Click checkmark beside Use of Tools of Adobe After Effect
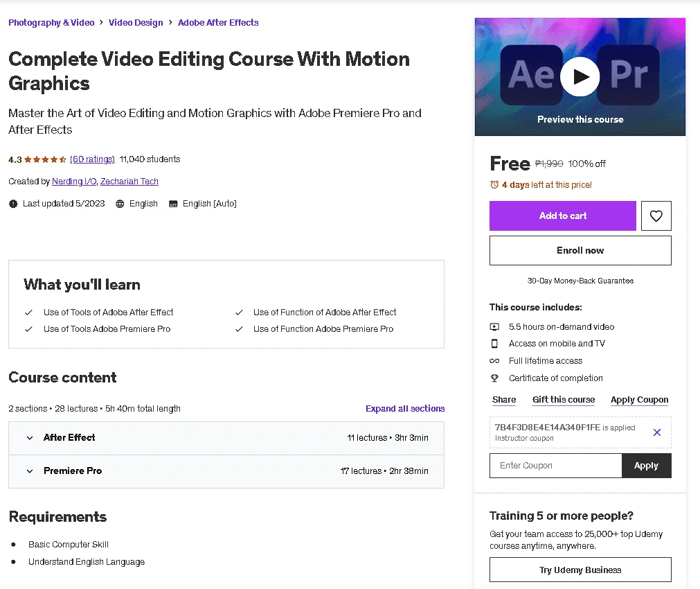The width and height of the screenshot is (700, 589). pos(28,313)
